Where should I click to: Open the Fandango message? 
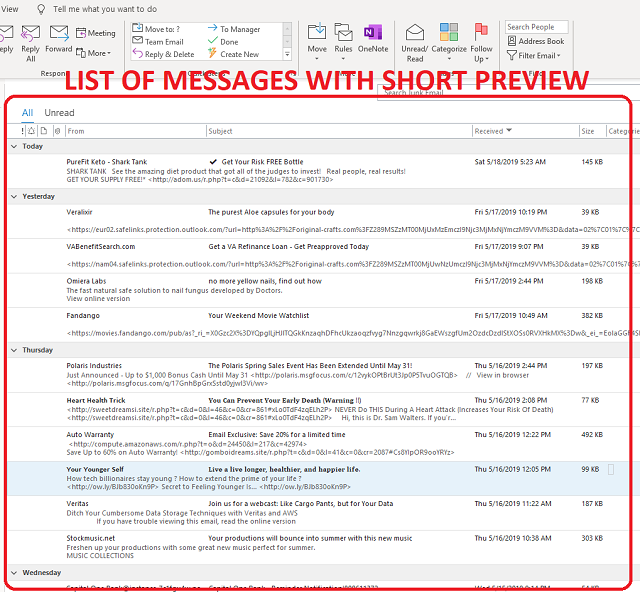click(x=318, y=325)
